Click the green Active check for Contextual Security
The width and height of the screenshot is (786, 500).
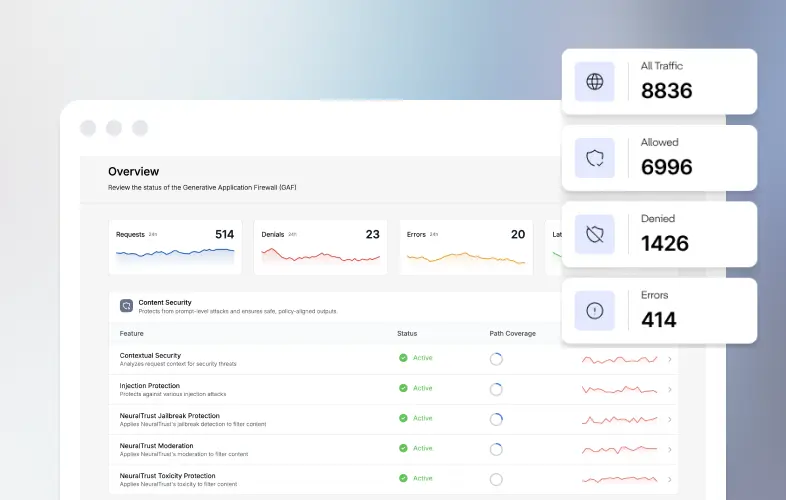pyautogui.click(x=403, y=358)
